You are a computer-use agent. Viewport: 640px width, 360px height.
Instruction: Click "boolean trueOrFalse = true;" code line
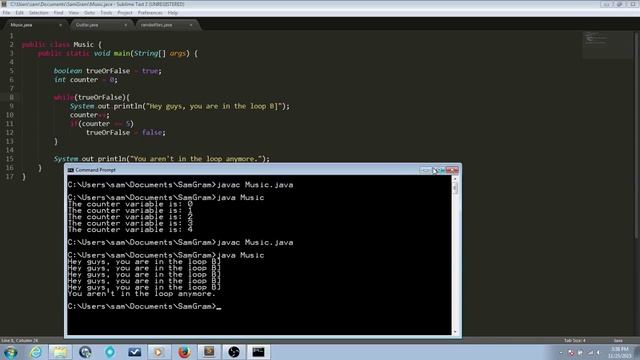(x=108, y=71)
